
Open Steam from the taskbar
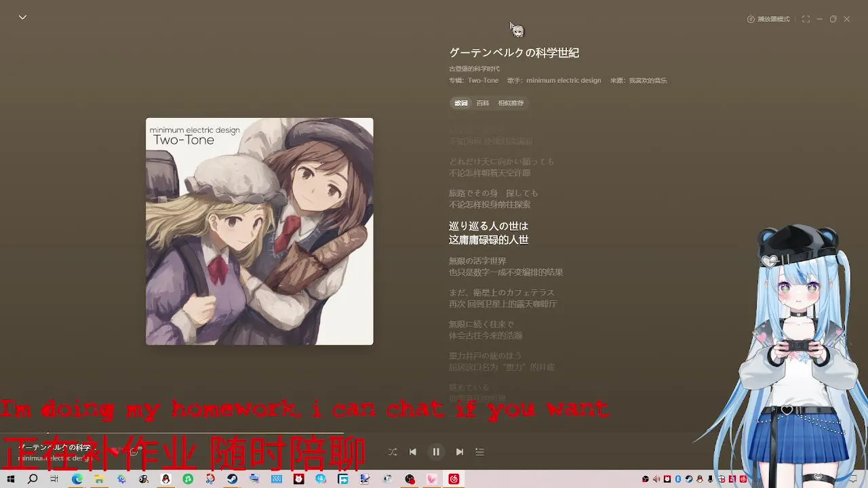[x=233, y=479]
